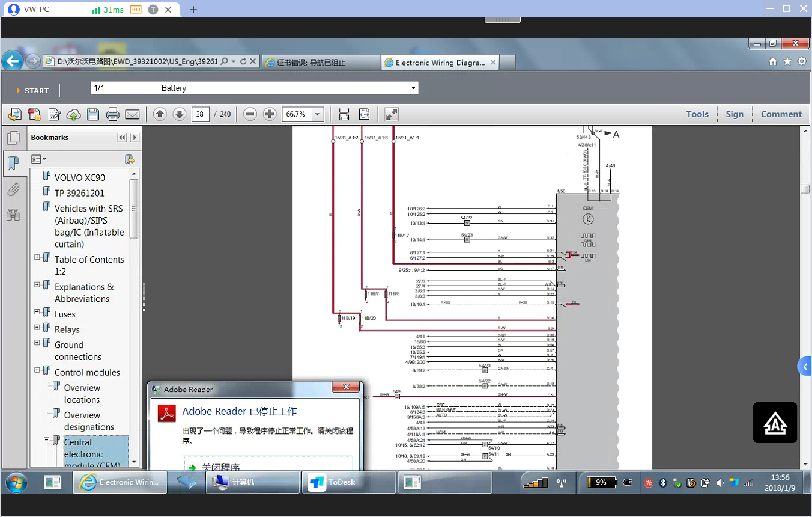Open ToDesk taskbar item

(349, 482)
